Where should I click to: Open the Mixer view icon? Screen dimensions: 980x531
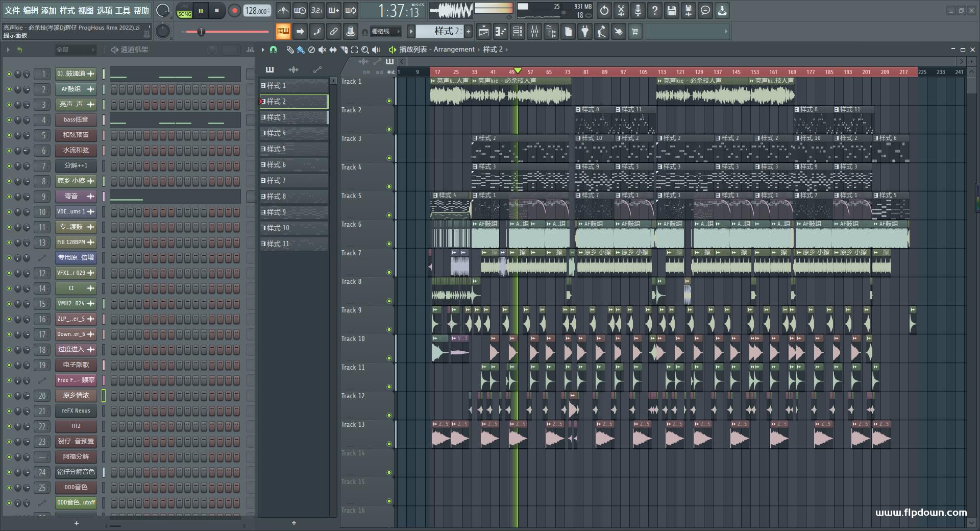(x=534, y=32)
